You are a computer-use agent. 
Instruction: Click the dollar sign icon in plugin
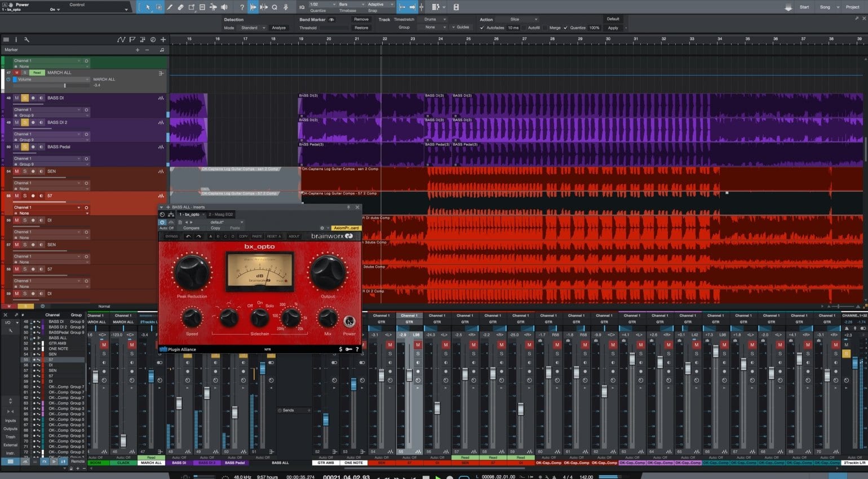[340, 349]
